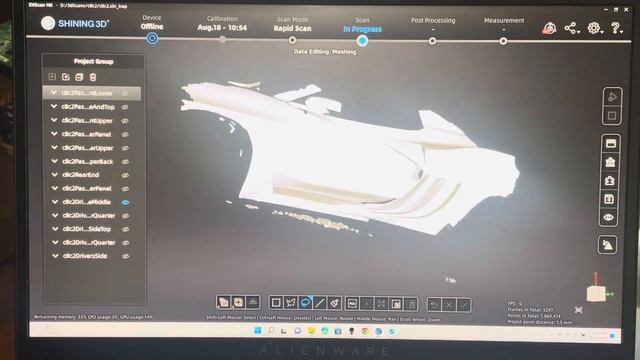Click the save/export data icon on right toolbar

click(609, 199)
